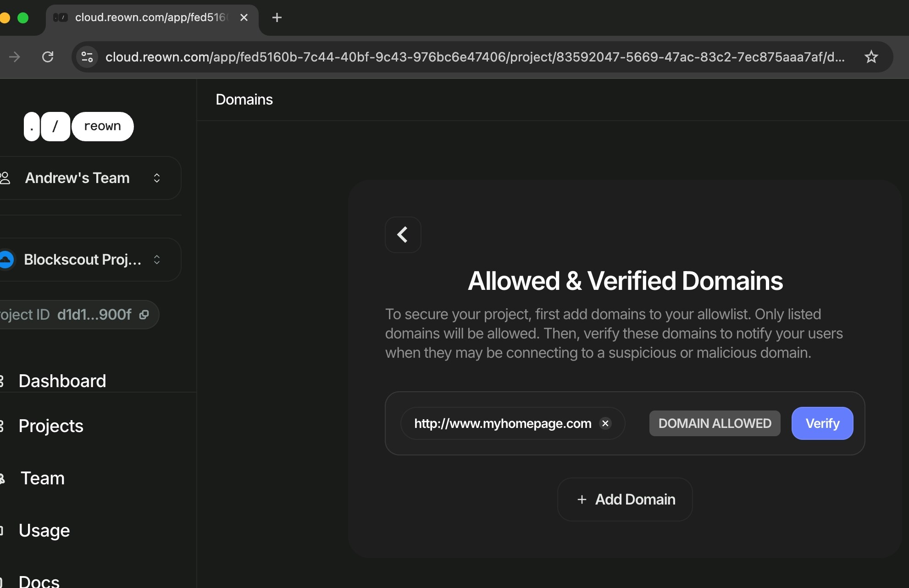Click Add Domain button
The width and height of the screenshot is (909, 588).
pos(625,499)
